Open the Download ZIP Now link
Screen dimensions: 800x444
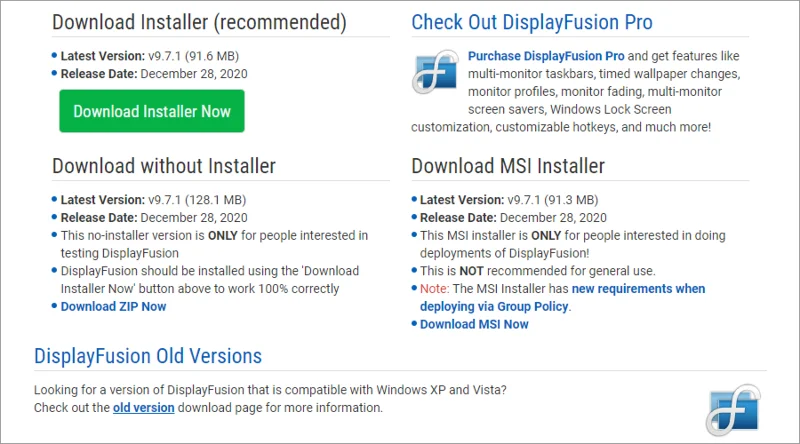click(113, 306)
